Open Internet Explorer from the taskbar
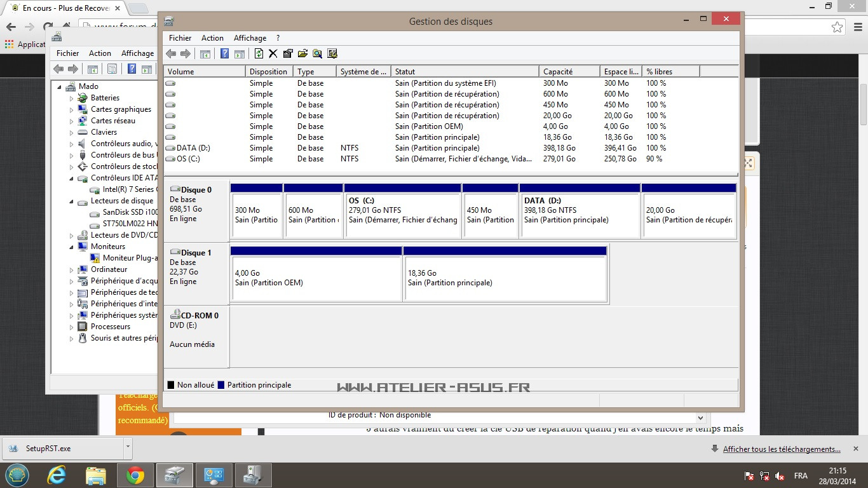868x488 pixels. tap(57, 475)
